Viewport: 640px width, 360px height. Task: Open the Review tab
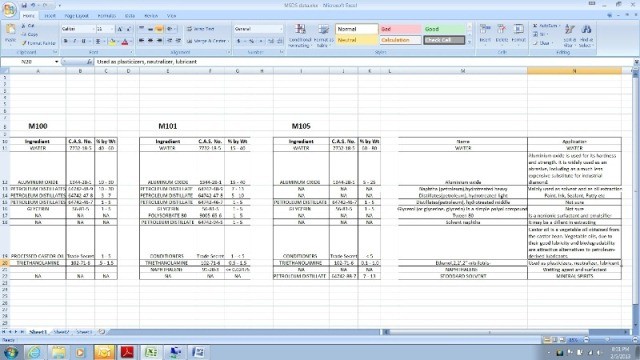(151, 16)
